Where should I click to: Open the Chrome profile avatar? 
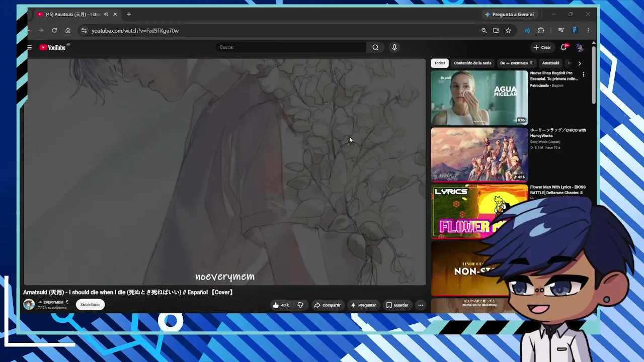pos(575,31)
